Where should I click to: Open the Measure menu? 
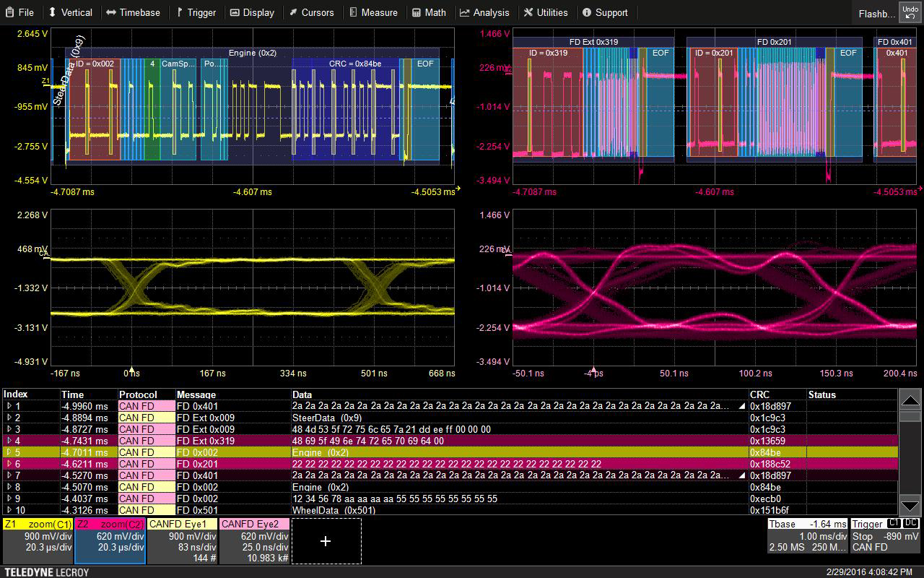point(372,12)
